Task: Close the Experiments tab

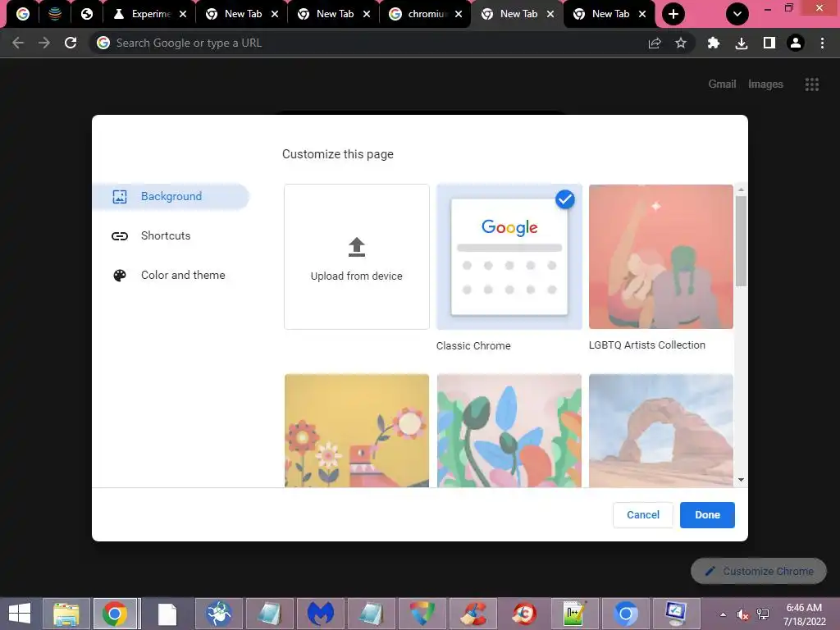Action: [183, 14]
